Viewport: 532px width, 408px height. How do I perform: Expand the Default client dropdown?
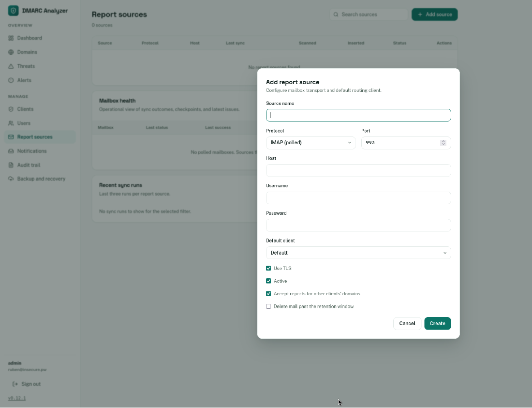pos(358,253)
